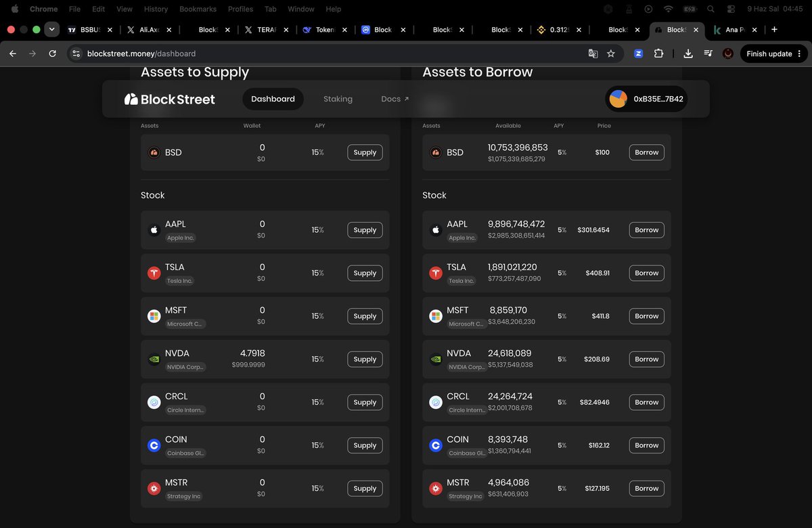Close the Ali.Axe browser tab

(x=169, y=30)
